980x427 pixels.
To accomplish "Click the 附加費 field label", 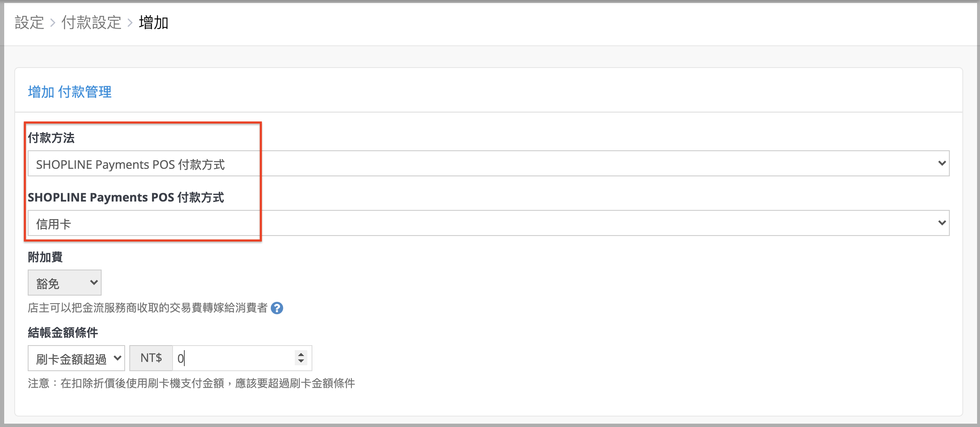I will 45,257.
